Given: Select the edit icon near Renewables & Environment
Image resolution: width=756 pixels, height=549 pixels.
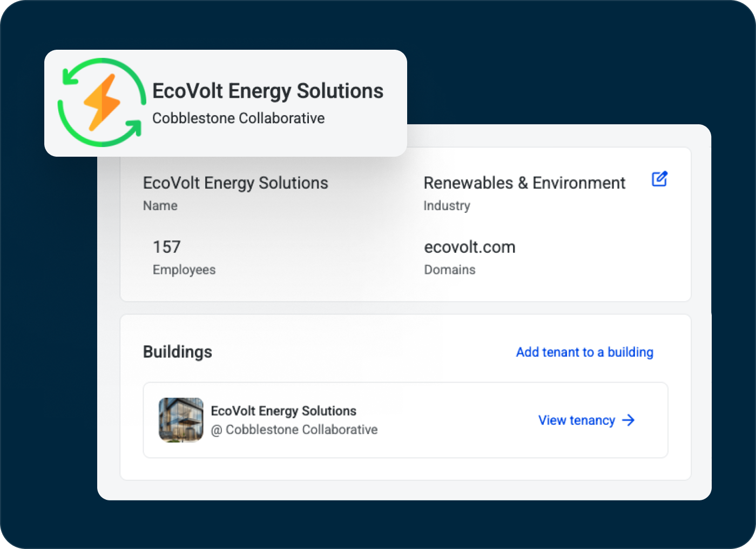Looking at the screenshot, I should [x=659, y=179].
